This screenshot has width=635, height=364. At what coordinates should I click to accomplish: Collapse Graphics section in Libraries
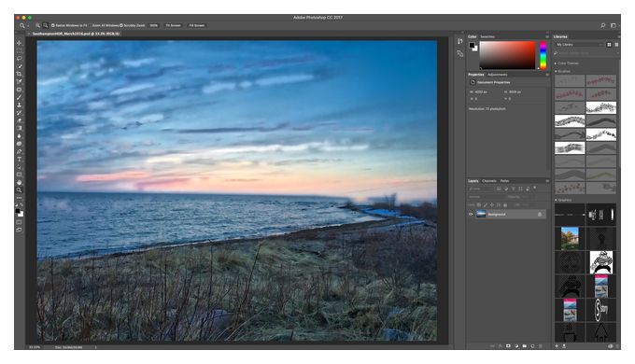556,200
